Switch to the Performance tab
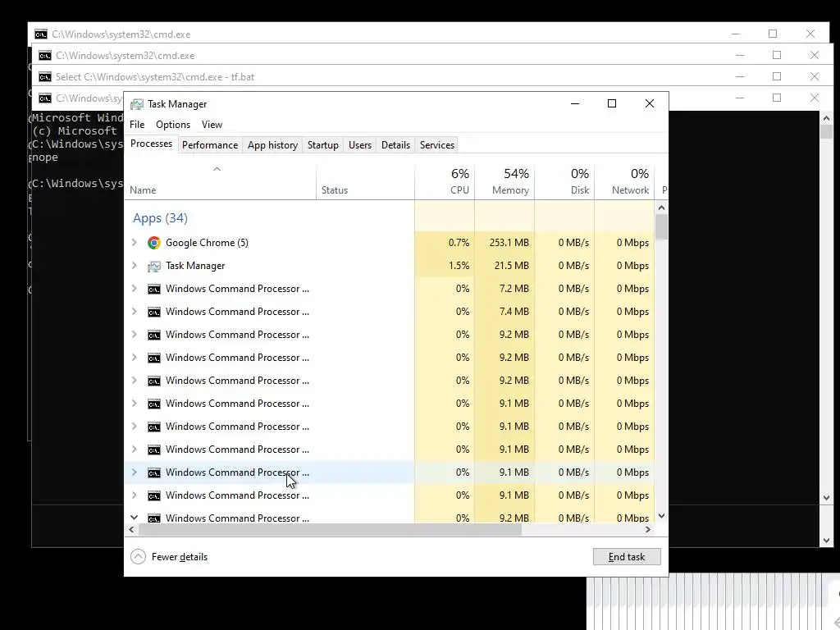Screen dimensions: 840x630 click(210, 145)
